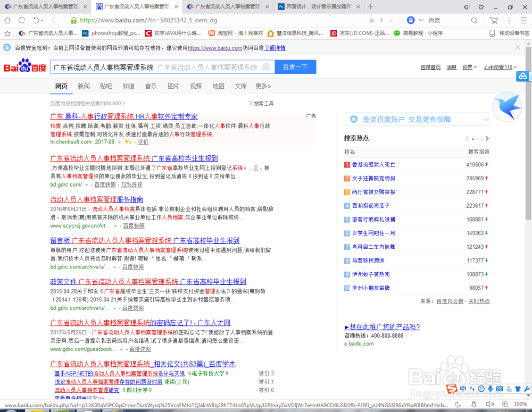Show previous page of 搜索热点

(x=467, y=138)
